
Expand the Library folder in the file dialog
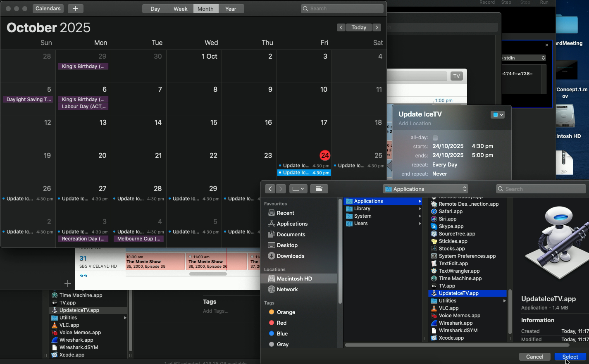(x=420, y=209)
